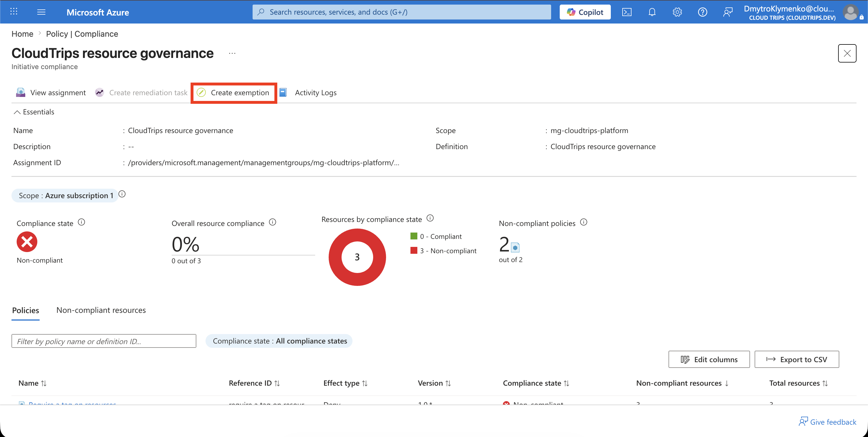Sort by Total resources column
This screenshot has height=437, width=868.
(799, 383)
